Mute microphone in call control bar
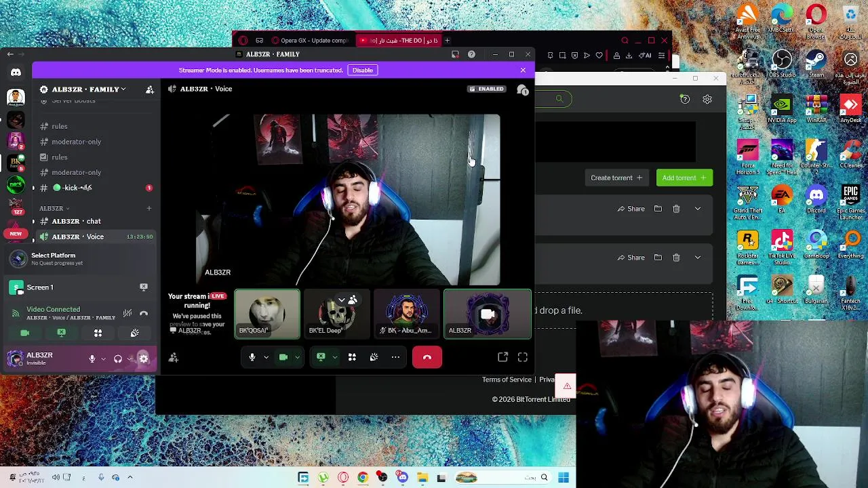 252,357
